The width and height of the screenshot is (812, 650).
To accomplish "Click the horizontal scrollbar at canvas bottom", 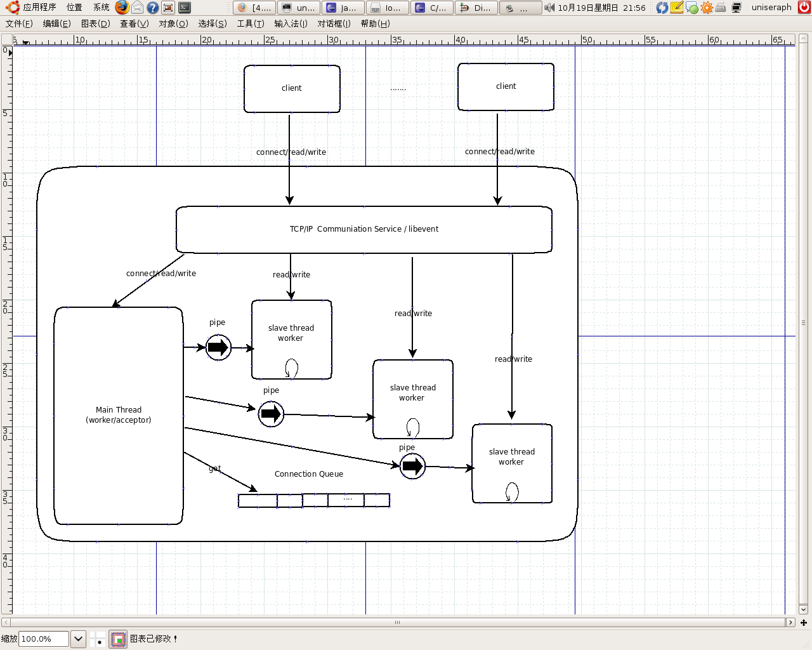I will 397,622.
